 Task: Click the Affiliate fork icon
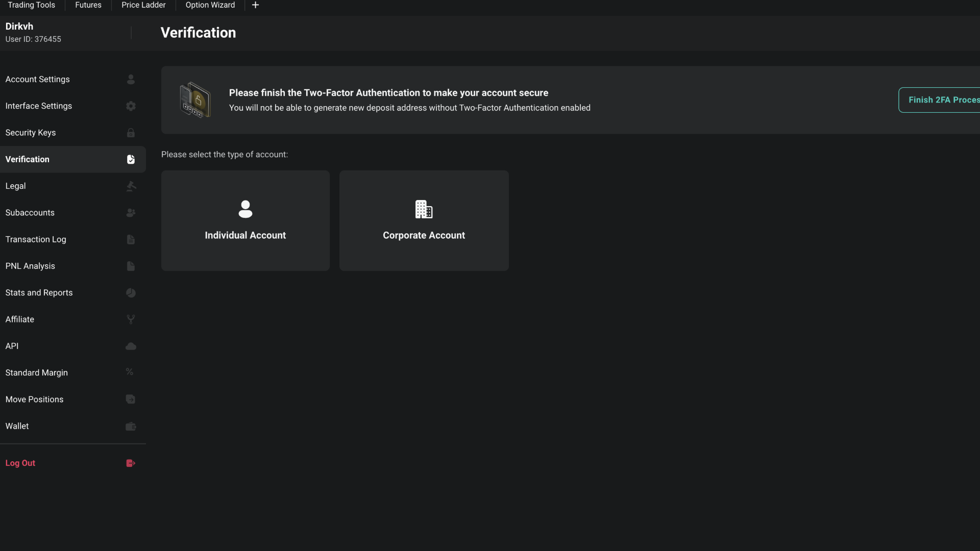131,319
